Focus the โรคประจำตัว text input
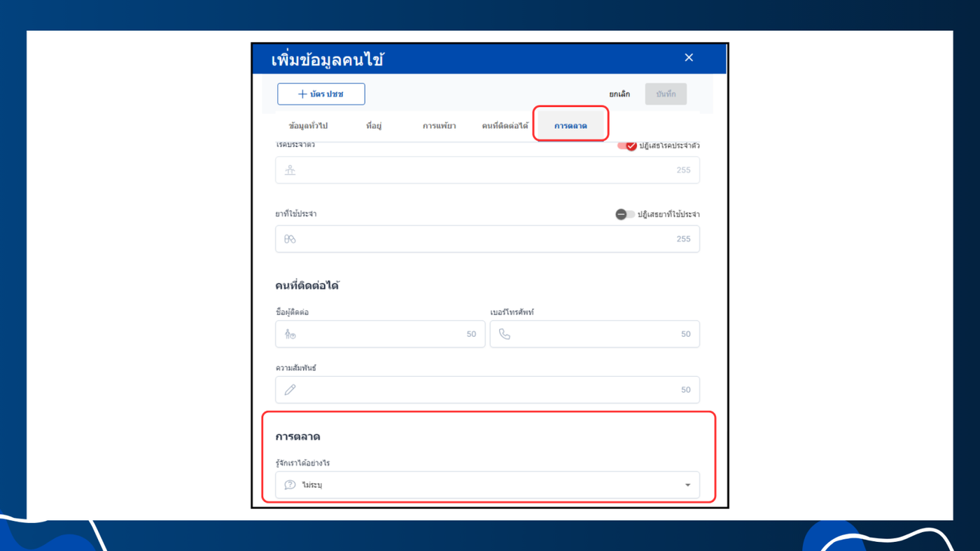 coord(487,170)
